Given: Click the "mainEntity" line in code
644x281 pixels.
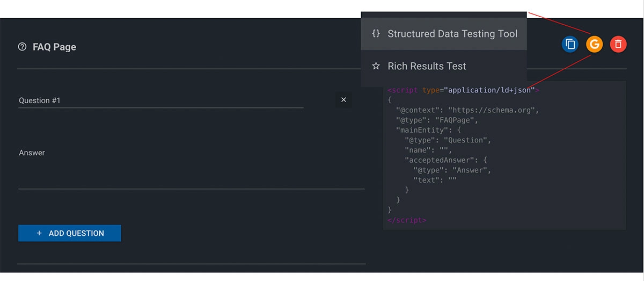Looking at the screenshot, I should point(428,130).
